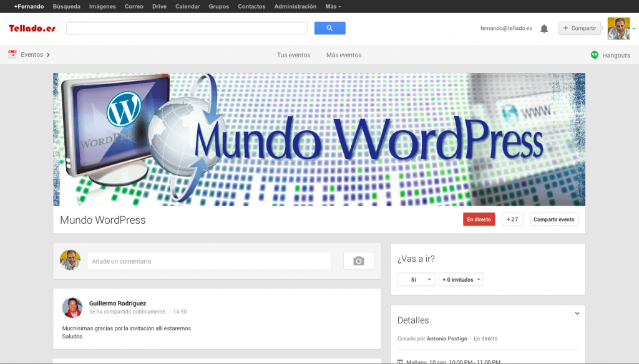Open Calendar in the top bar
The width and height of the screenshot is (639, 364).
tap(187, 6)
